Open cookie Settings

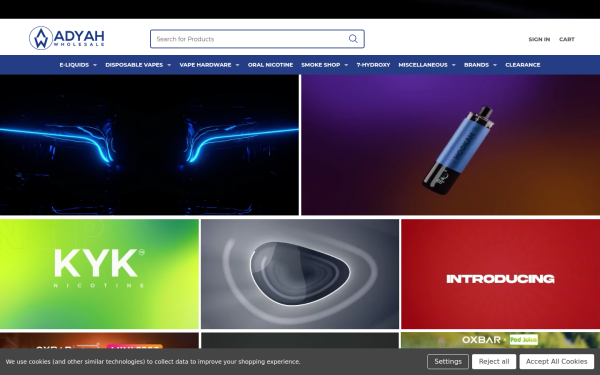click(x=448, y=362)
